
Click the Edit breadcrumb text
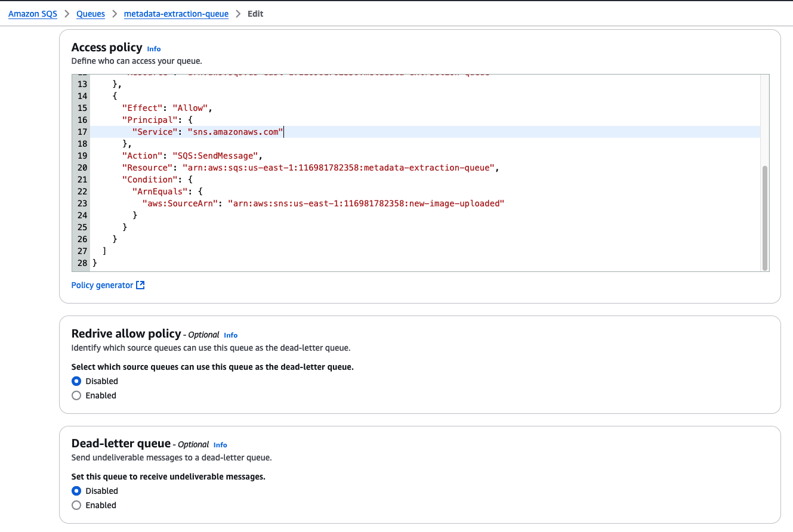pyautogui.click(x=255, y=14)
